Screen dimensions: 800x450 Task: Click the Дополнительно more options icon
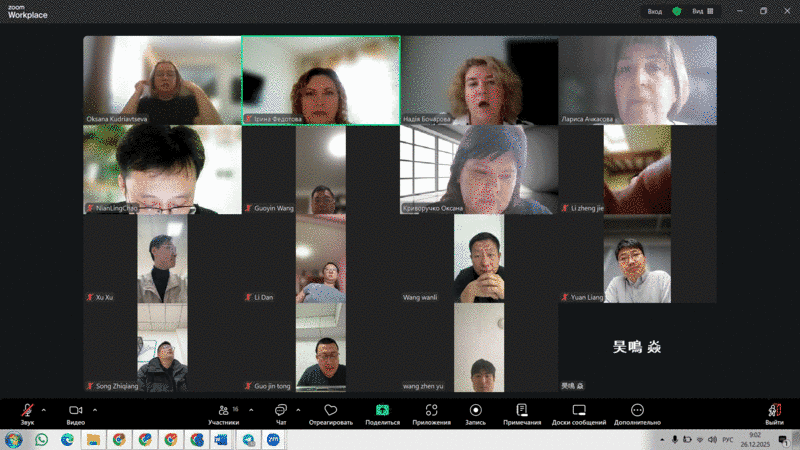click(x=637, y=410)
